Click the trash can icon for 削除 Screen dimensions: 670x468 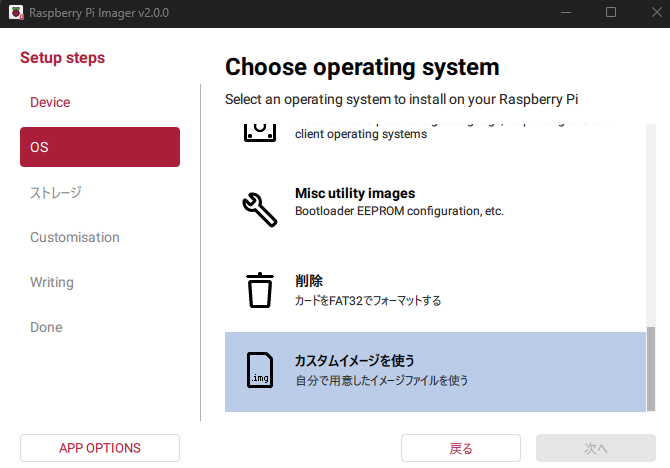coord(259,290)
